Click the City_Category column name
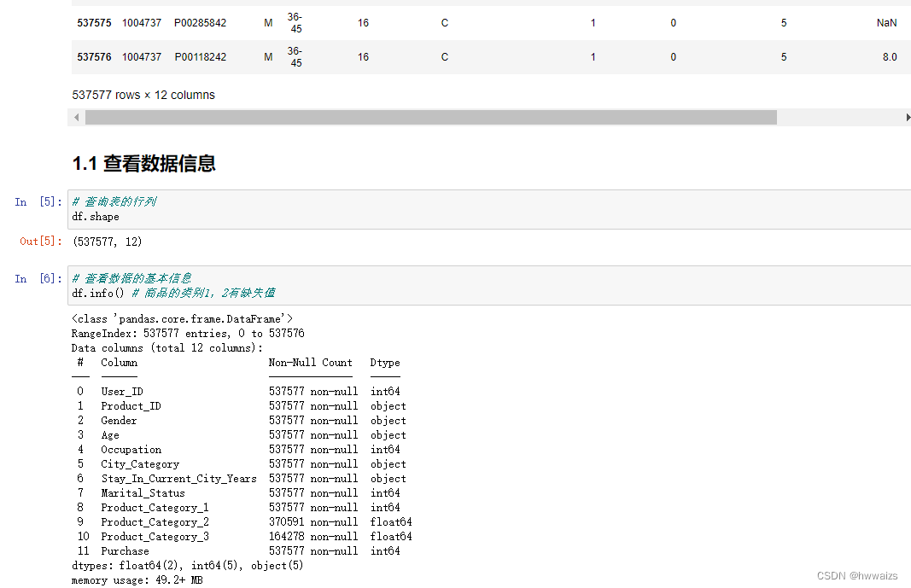Screen dimensions: 911x588 pyautogui.click(x=140, y=464)
